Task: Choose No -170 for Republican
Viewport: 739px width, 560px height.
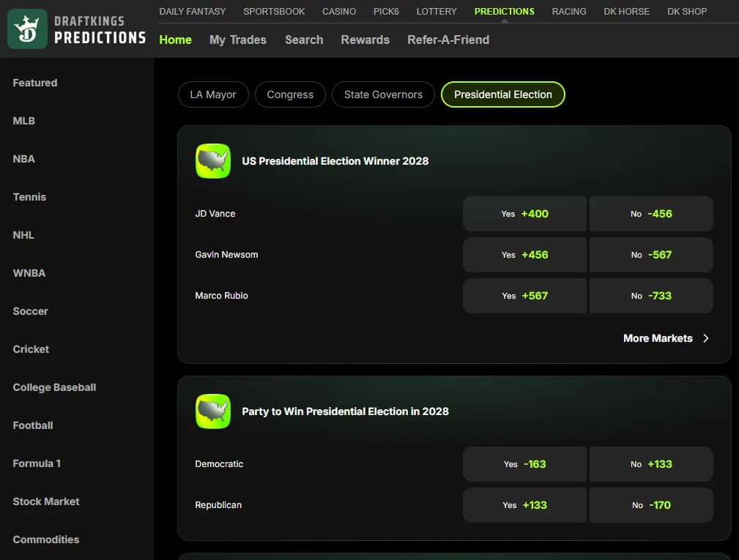Action: (651, 505)
